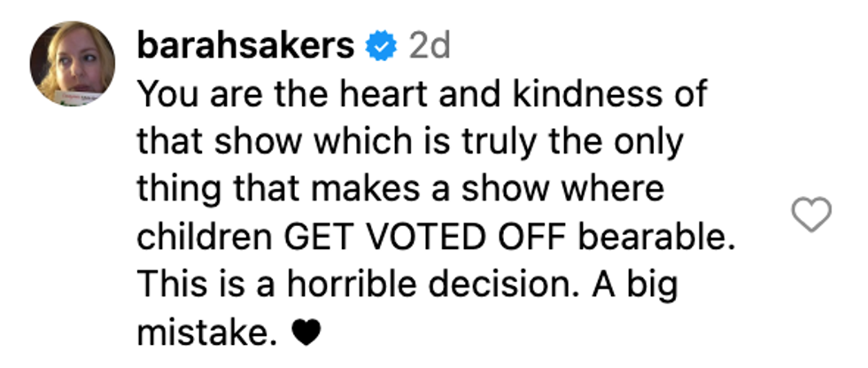Click the word 'This' in the comment
This screenshot has height=368, width=868.
[x=172, y=286]
